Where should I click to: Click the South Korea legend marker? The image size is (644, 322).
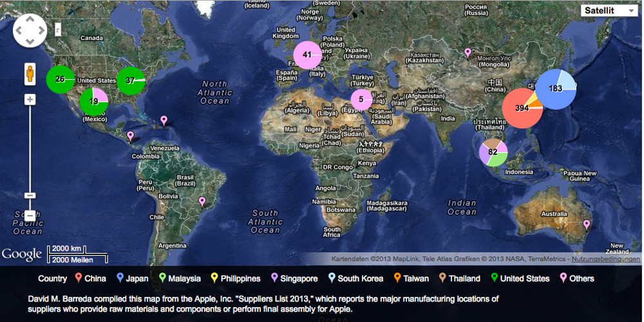(x=332, y=278)
